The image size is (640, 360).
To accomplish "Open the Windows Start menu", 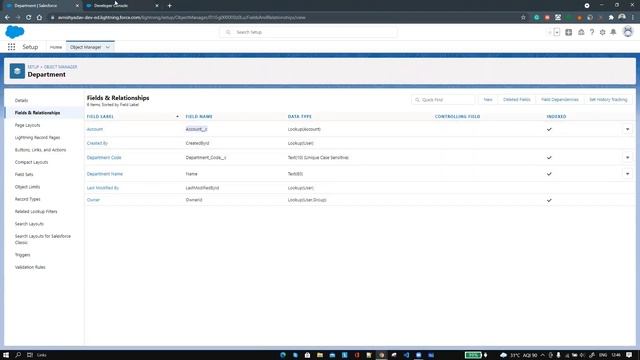I will pyautogui.click(x=6, y=355).
